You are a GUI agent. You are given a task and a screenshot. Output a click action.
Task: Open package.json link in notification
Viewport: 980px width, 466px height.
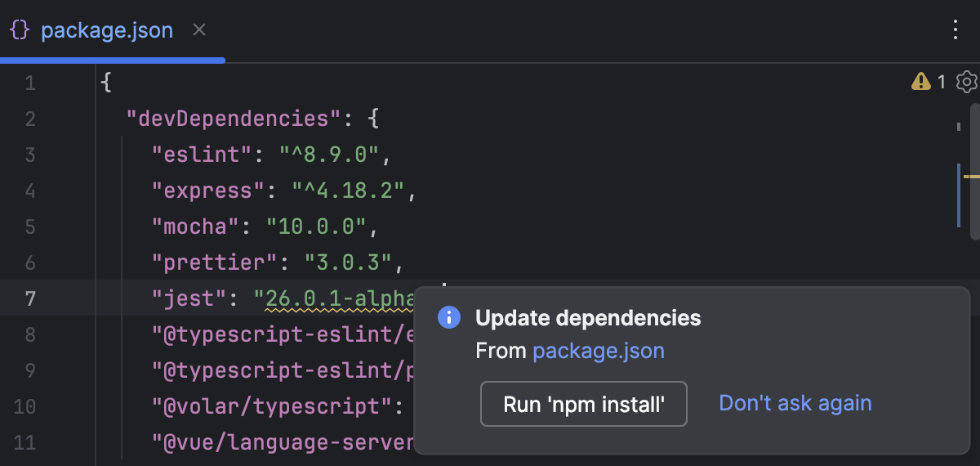coord(598,352)
